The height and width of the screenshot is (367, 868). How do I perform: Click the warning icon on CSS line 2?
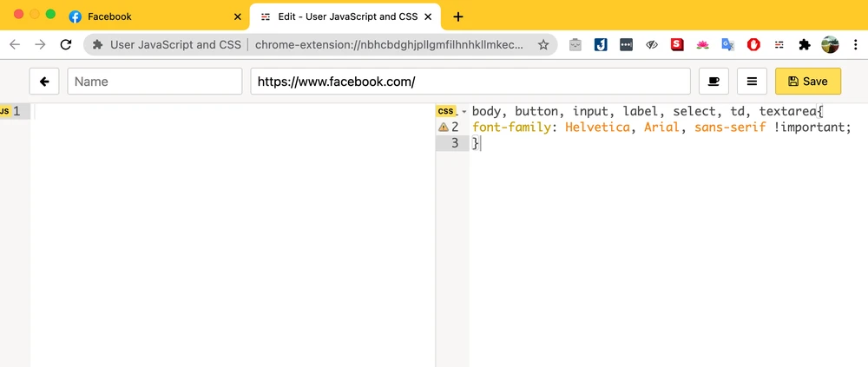click(444, 128)
